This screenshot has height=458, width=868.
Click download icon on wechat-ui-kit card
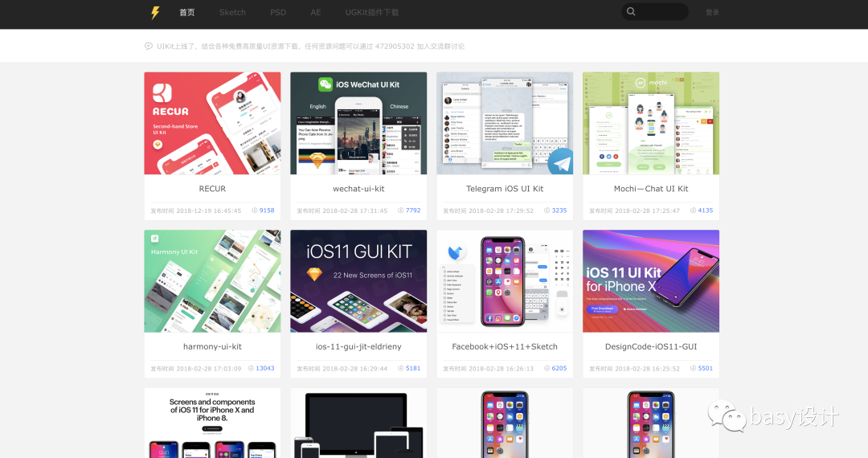(x=401, y=211)
